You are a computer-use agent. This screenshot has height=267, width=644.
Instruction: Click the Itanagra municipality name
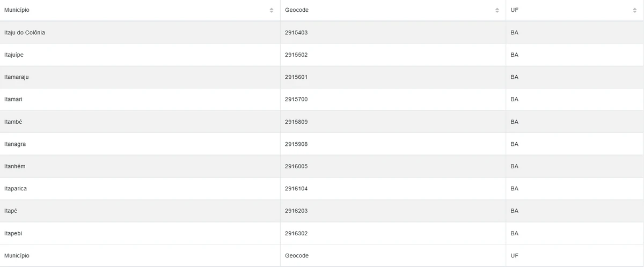pyautogui.click(x=14, y=144)
